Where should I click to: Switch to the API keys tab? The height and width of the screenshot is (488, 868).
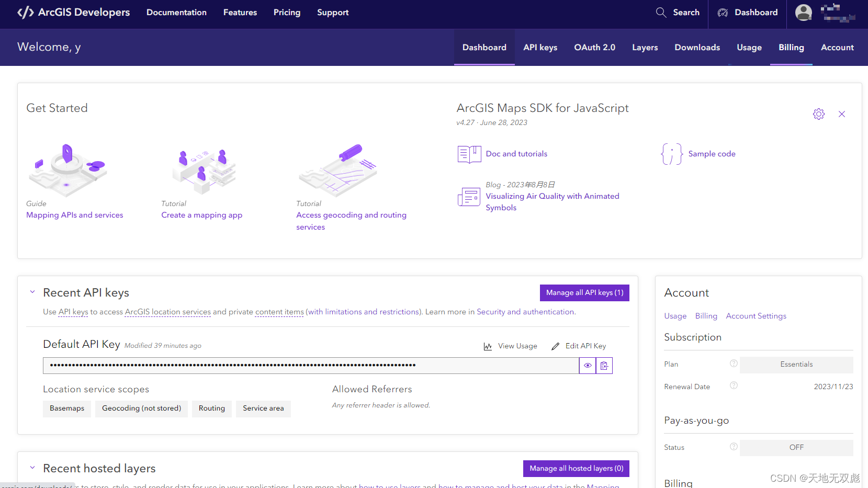click(x=540, y=47)
